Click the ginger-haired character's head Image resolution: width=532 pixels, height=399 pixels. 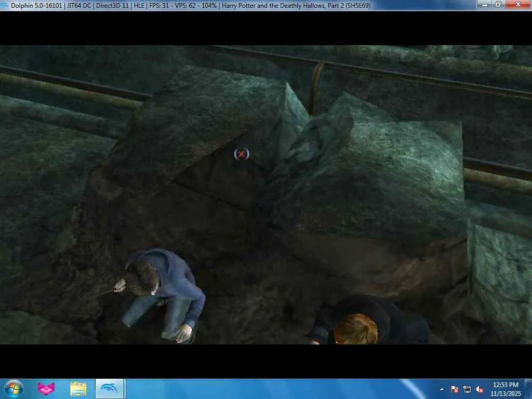(356, 328)
